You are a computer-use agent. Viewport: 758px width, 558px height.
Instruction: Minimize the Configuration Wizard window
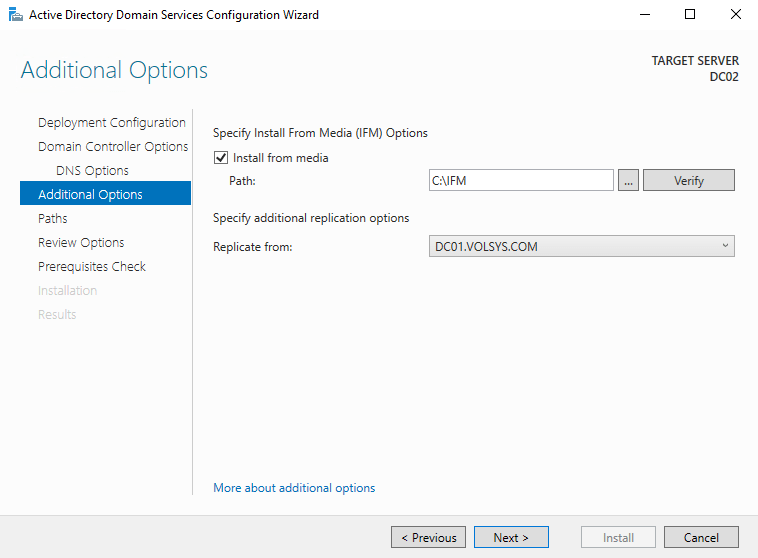tap(643, 15)
